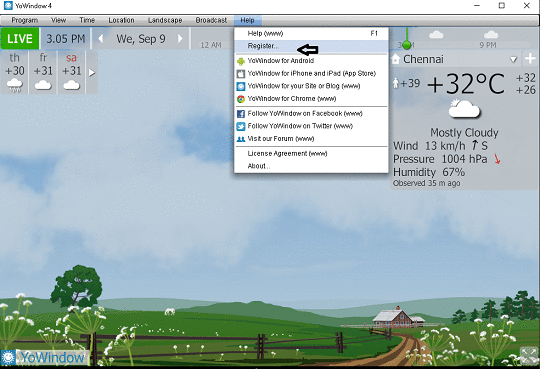The height and width of the screenshot is (369, 540).
Task: Click the home icon beside Chennai
Action: coord(396,59)
